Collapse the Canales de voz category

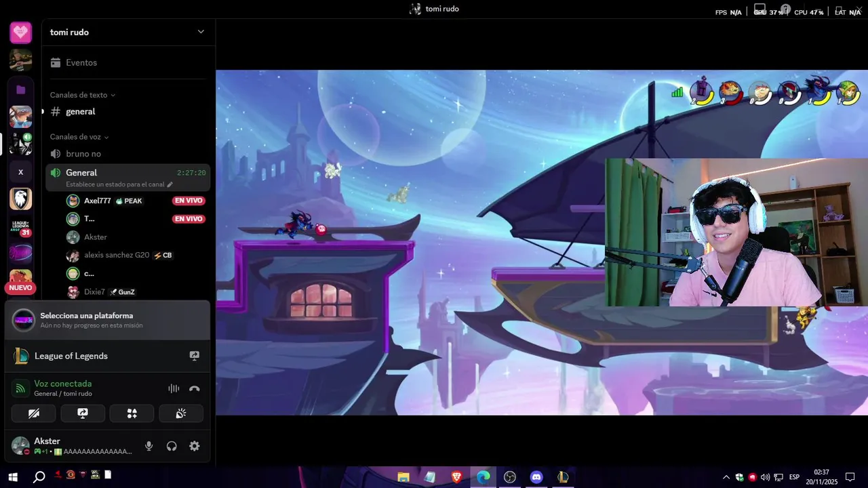(79, 137)
